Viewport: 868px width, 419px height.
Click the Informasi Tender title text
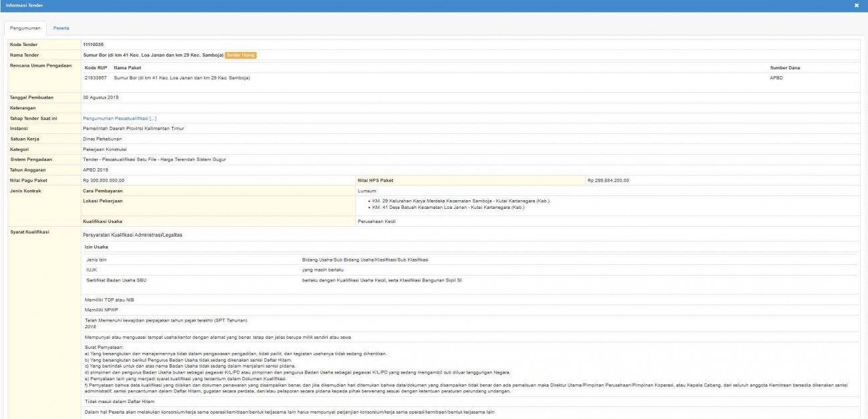coord(24,5)
